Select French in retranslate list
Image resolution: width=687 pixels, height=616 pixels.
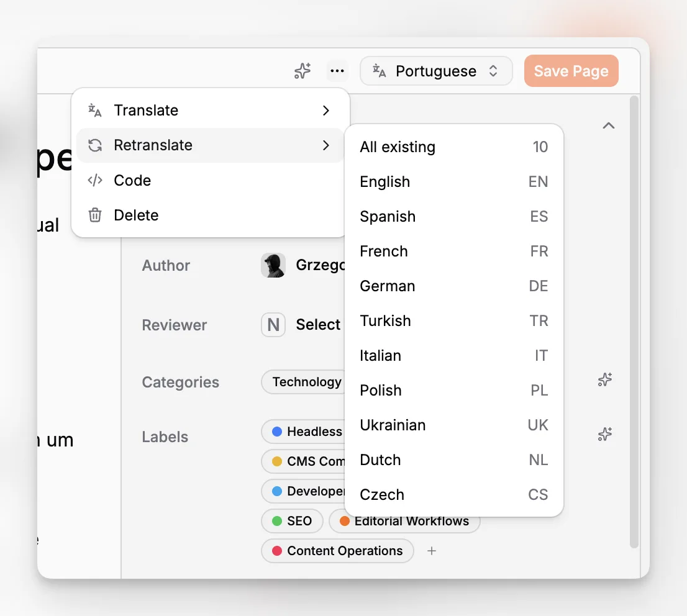(453, 251)
